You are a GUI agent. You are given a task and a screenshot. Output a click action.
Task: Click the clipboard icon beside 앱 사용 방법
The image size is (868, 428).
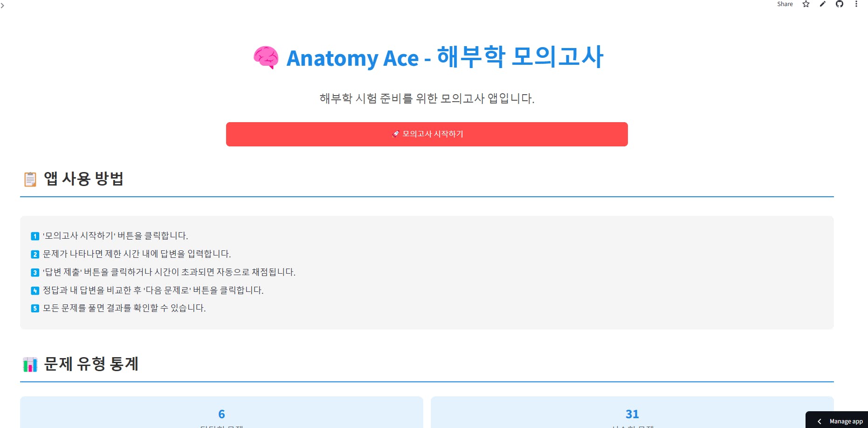(30, 179)
